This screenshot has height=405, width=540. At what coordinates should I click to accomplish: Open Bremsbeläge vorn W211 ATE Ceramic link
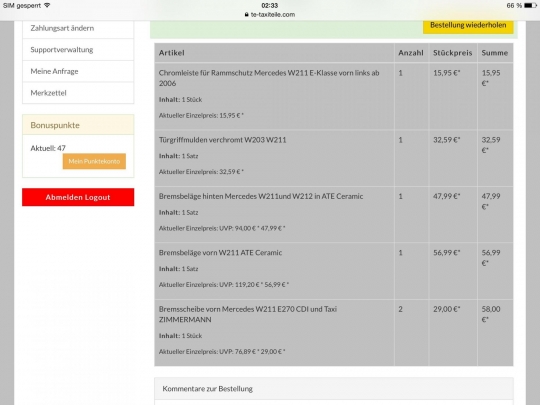pos(220,253)
